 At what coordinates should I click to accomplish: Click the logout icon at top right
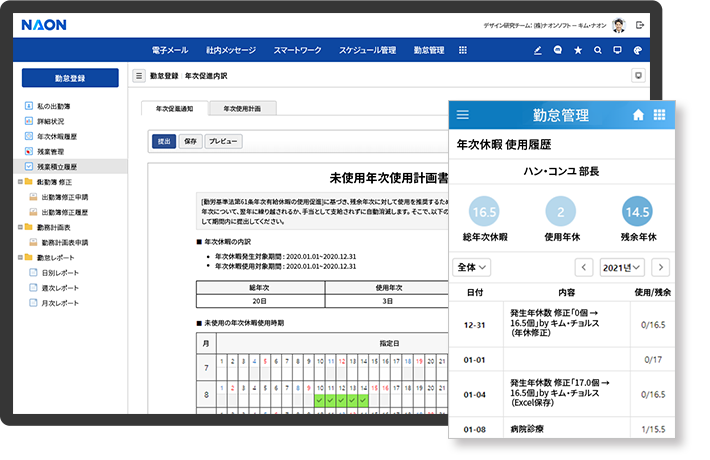[x=640, y=24]
